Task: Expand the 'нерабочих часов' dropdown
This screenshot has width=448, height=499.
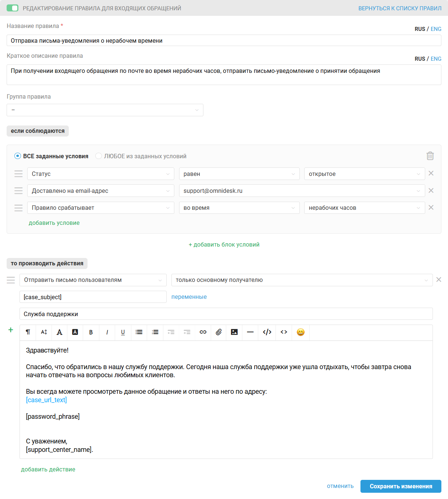Action: click(x=364, y=208)
